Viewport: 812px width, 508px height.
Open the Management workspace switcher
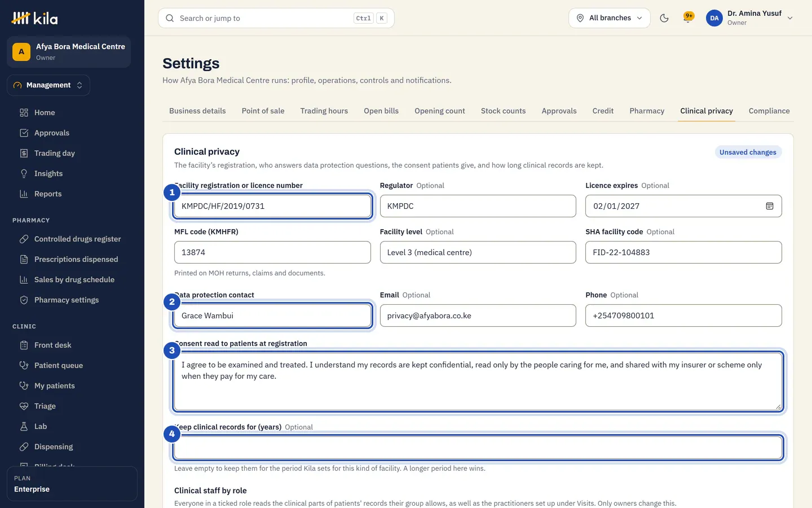[48, 85]
